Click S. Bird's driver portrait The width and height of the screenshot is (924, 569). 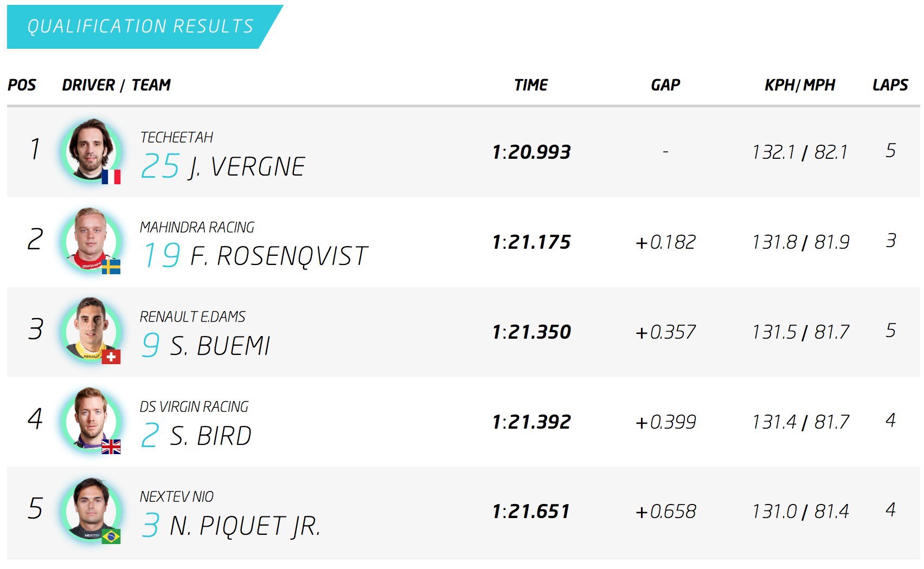90,419
